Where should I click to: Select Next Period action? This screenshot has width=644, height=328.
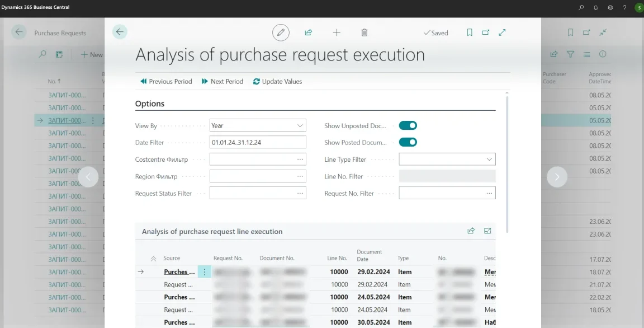click(222, 81)
